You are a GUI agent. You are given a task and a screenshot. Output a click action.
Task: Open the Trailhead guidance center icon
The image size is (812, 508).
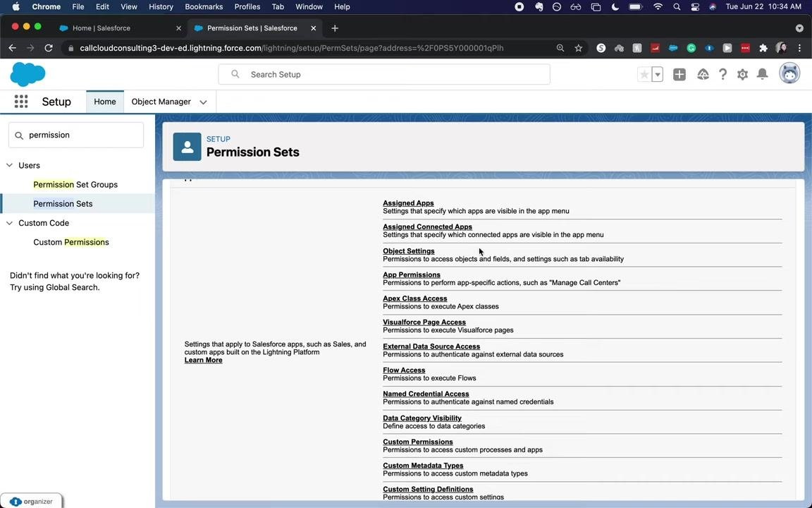pyautogui.click(x=703, y=75)
